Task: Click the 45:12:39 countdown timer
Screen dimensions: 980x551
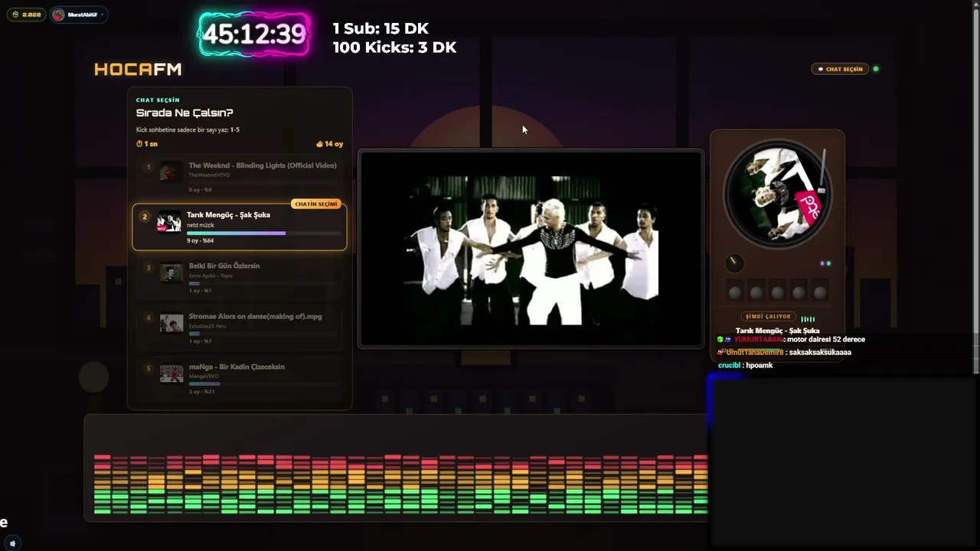Action: coord(254,34)
